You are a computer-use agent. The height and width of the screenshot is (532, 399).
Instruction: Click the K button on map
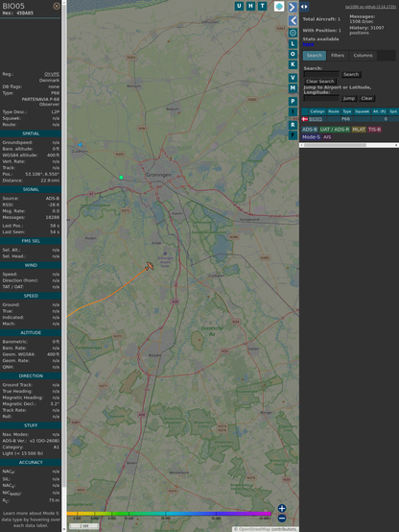293,64
